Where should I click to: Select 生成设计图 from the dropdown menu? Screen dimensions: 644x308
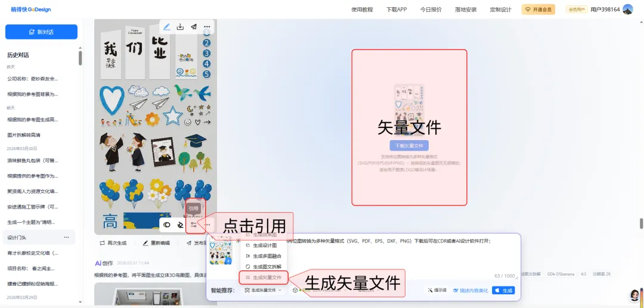tap(264, 245)
